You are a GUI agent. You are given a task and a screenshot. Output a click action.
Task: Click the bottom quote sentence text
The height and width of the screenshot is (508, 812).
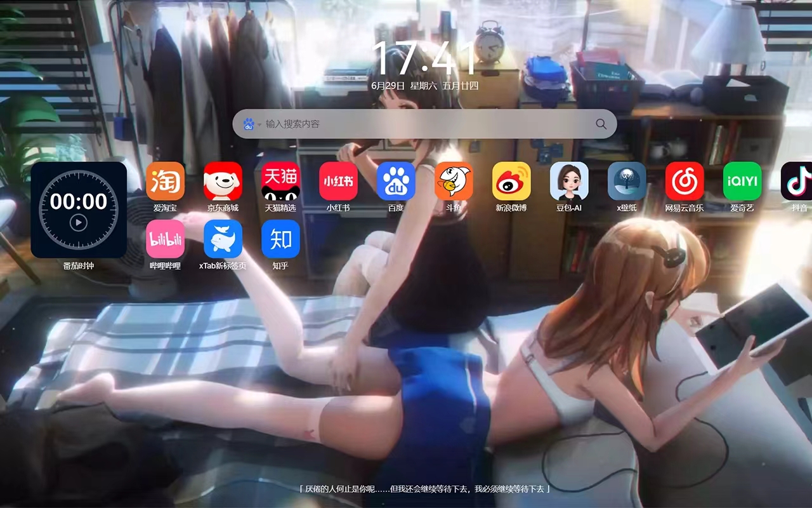click(x=424, y=489)
